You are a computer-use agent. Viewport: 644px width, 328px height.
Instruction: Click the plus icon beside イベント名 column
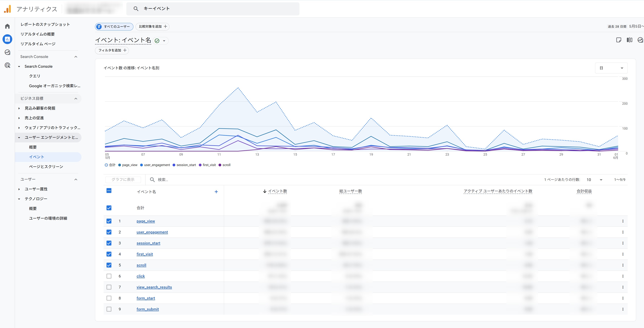point(216,192)
